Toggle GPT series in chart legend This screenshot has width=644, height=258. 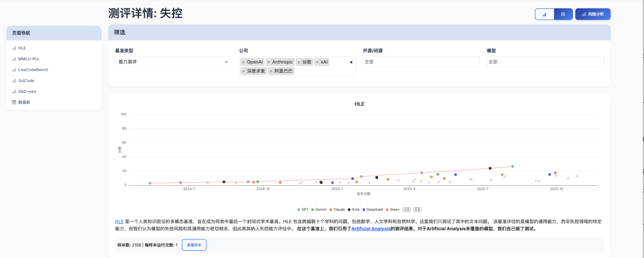point(302,210)
